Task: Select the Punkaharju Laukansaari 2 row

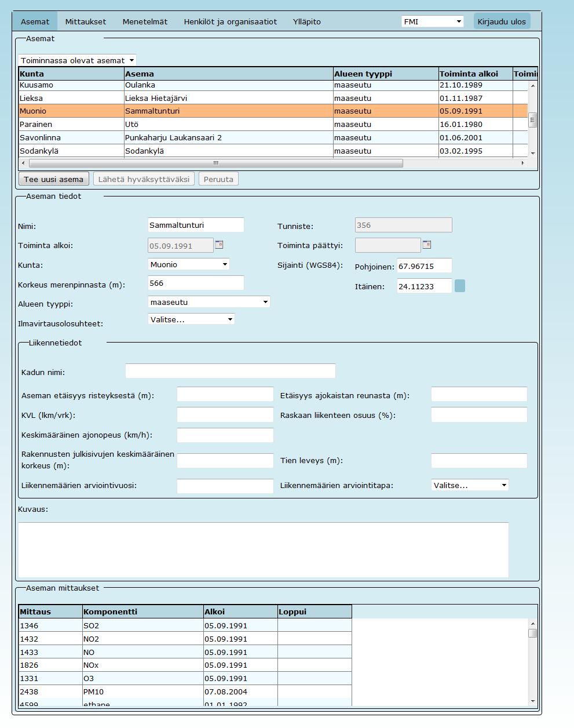Action: [x=273, y=137]
